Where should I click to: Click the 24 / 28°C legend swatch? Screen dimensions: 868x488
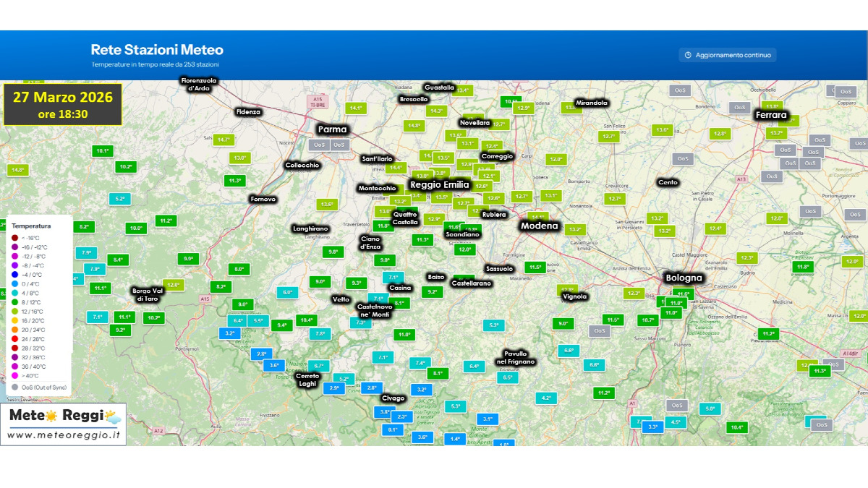[x=15, y=338]
